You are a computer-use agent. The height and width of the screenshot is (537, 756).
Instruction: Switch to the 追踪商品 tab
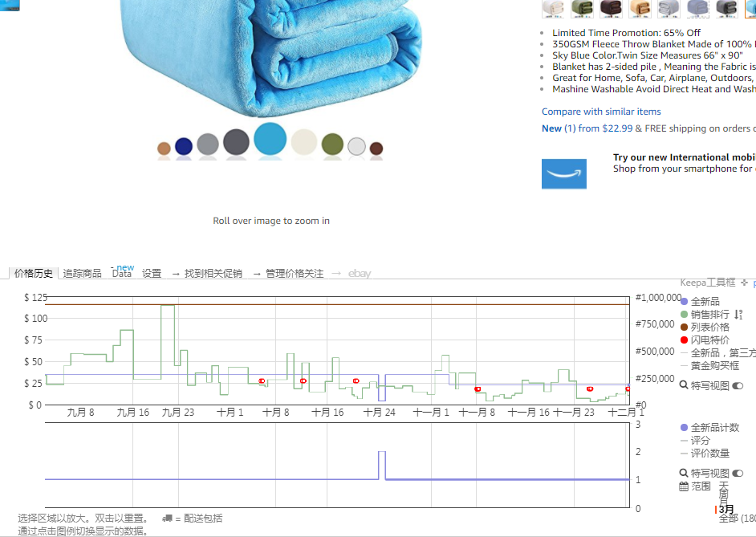coord(82,274)
